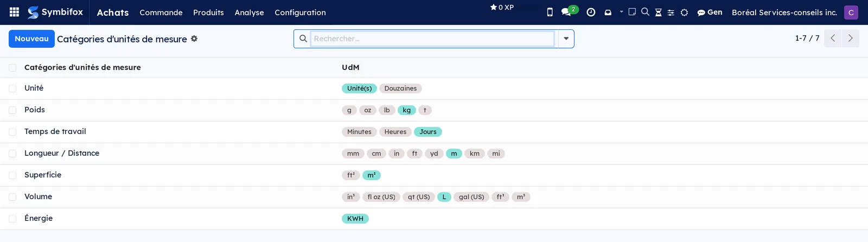Click the m² tag in Superficie row
The height and width of the screenshot is (242, 868).
(x=372, y=175)
